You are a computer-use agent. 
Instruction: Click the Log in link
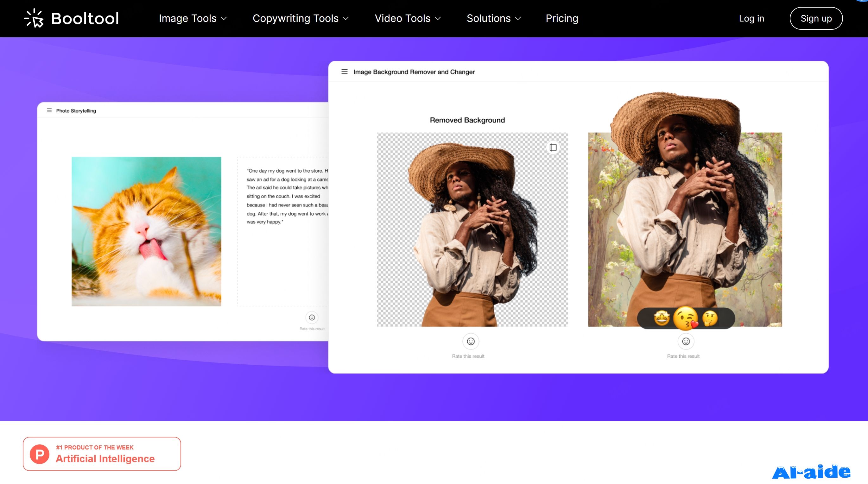pyautogui.click(x=751, y=18)
